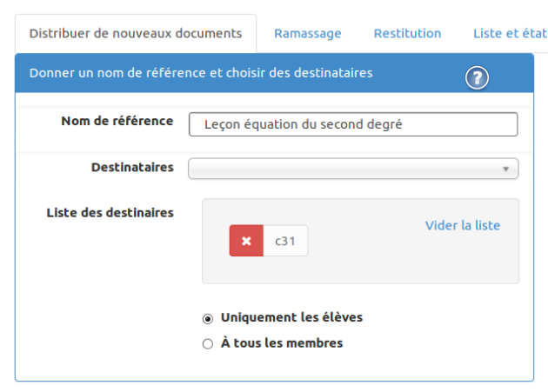The width and height of the screenshot is (548, 392).
Task: Remove c31 with the red X button
Action: tap(246, 241)
